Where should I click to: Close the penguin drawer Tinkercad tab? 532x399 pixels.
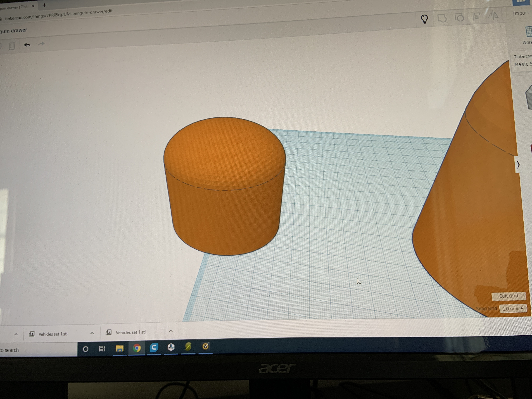coord(33,6)
